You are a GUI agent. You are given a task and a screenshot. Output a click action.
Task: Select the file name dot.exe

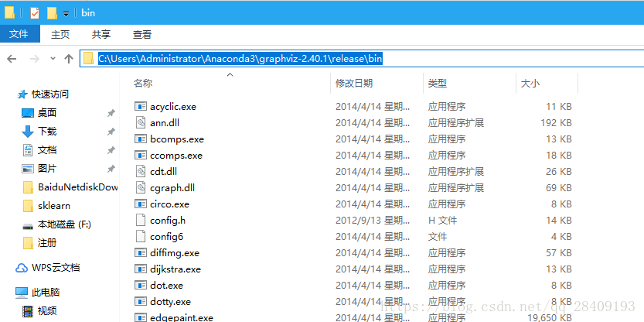point(166,286)
